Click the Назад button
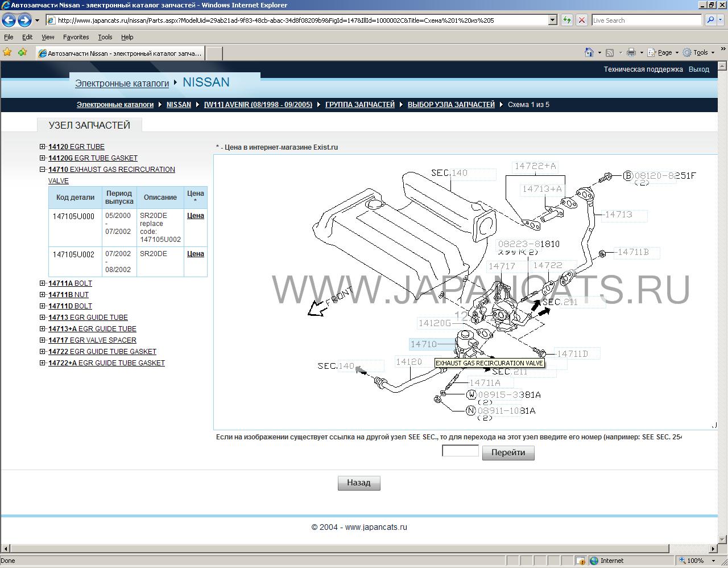The width and height of the screenshot is (728, 568). pos(358,483)
